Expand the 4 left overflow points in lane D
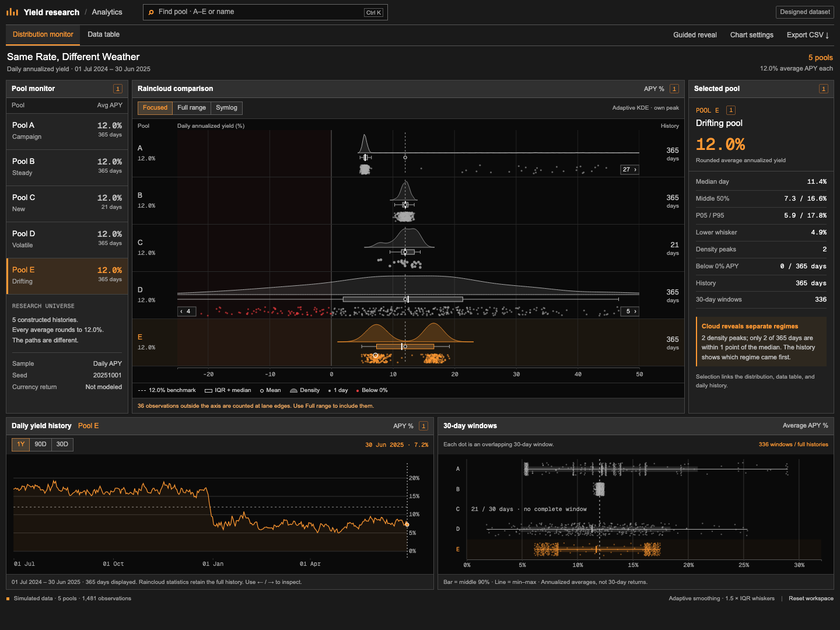The height and width of the screenshot is (630, 840). tap(186, 311)
